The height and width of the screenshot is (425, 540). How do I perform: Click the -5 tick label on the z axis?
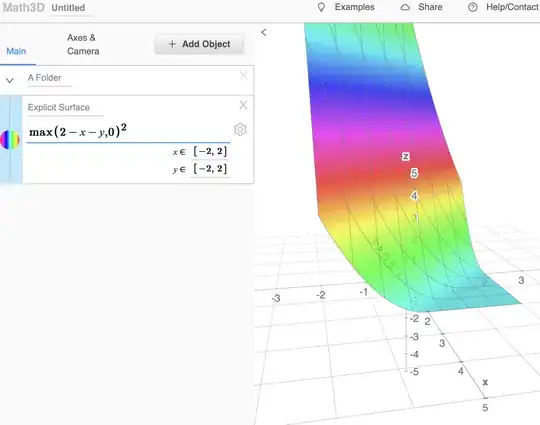pyautogui.click(x=414, y=372)
